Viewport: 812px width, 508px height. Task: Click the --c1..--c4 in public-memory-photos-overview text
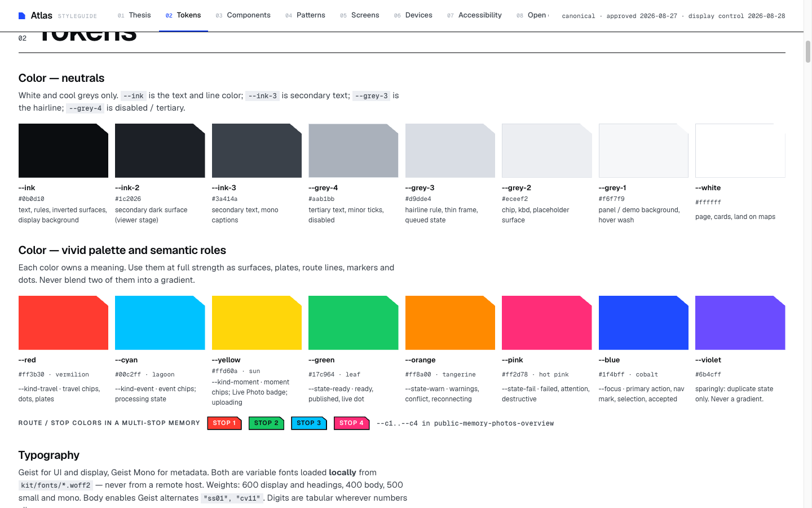[x=465, y=423]
